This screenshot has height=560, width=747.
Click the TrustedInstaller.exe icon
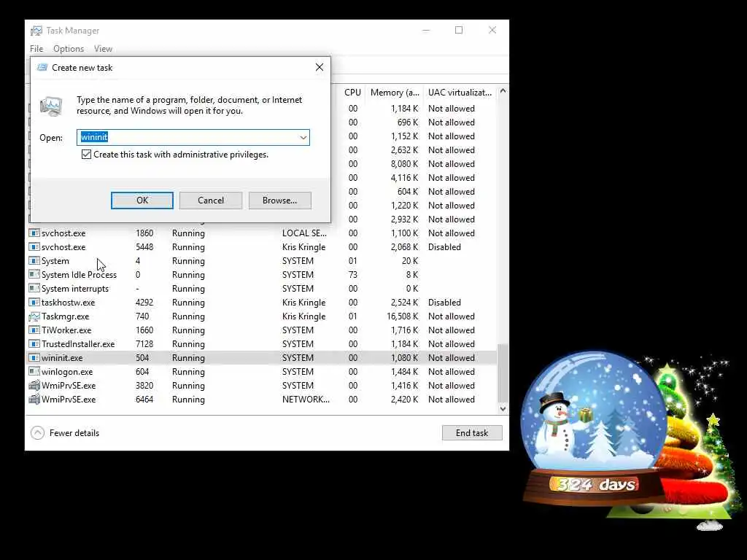[34, 344]
